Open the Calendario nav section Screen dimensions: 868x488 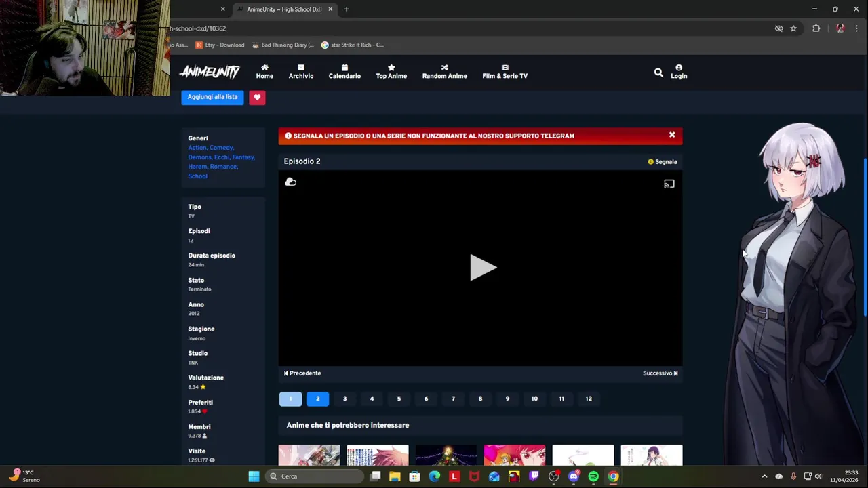click(x=344, y=72)
